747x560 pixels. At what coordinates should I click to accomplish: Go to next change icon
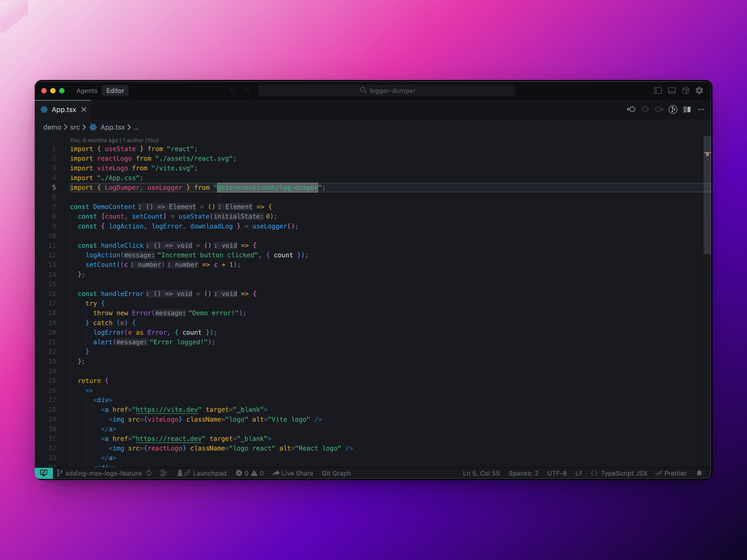pos(659,110)
